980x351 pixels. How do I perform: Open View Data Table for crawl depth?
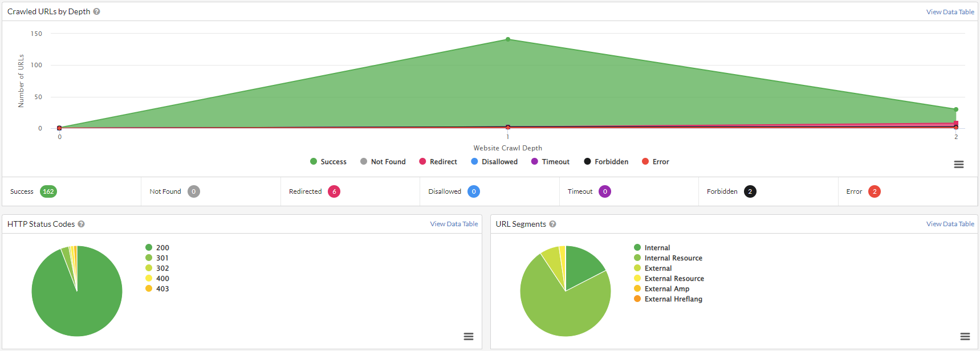coord(950,12)
